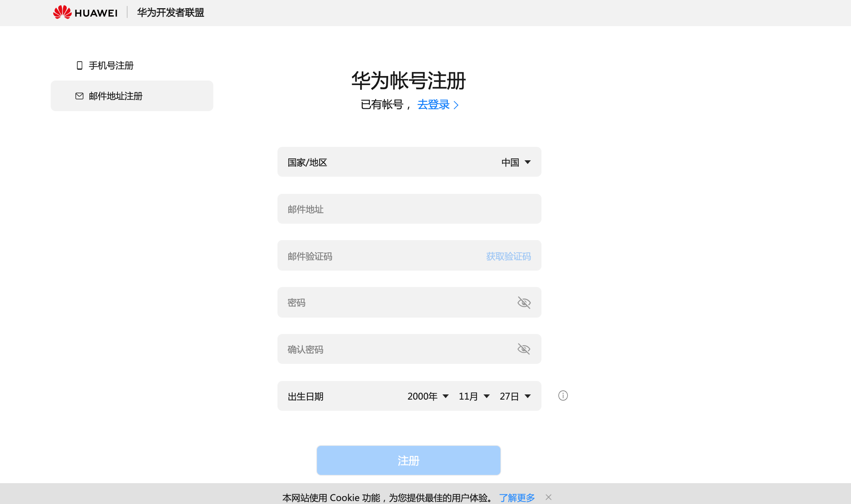The width and height of the screenshot is (851, 504).
Task: Click the chevron arrow after 去登录
Action: pyautogui.click(x=456, y=105)
